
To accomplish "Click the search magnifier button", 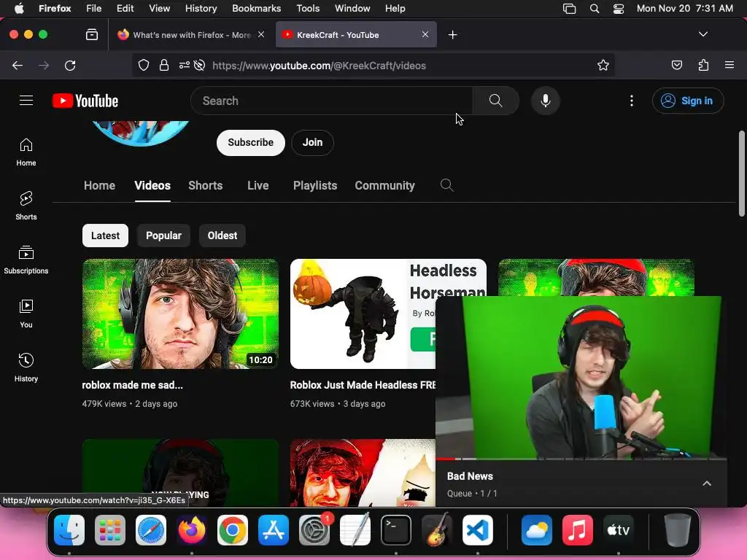I will (x=495, y=101).
